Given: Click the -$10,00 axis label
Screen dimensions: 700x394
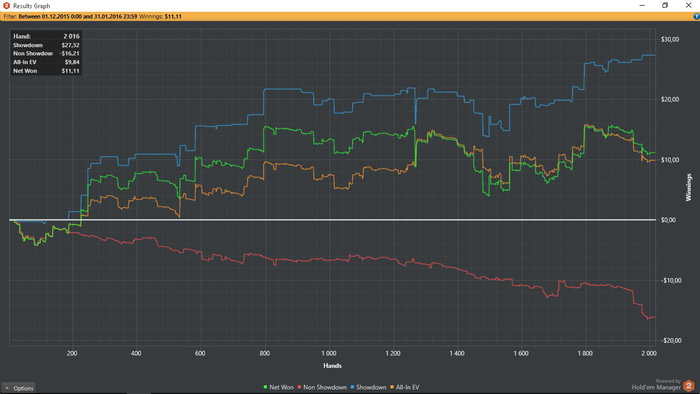Looking at the screenshot, I should pyautogui.click(x=671, y=280).
